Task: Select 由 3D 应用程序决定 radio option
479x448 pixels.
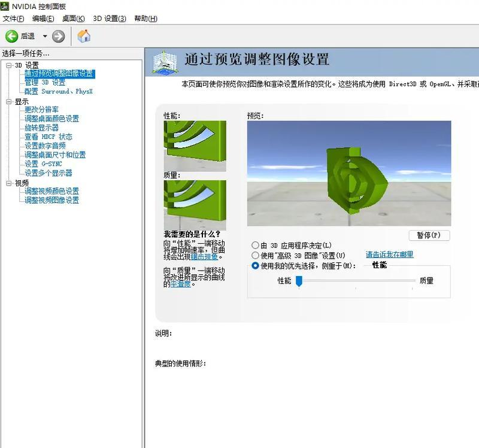Action: [x=255, y=245]
